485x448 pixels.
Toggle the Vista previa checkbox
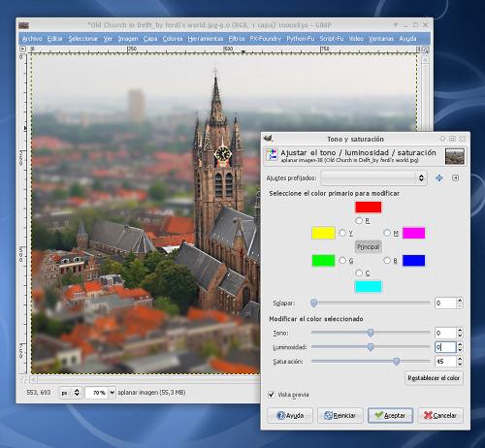click(272, 395)
